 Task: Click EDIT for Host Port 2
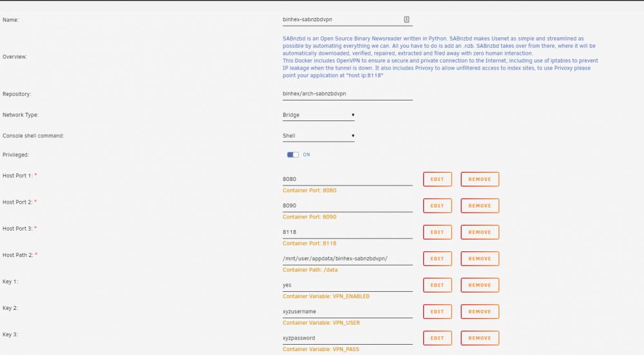pos(437,206)
